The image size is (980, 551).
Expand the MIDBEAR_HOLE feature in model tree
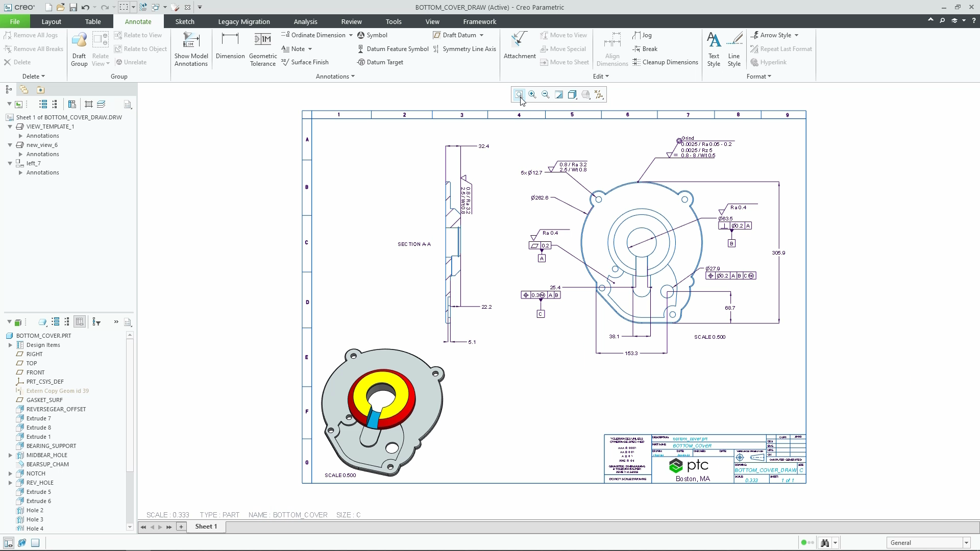(10, 455)
